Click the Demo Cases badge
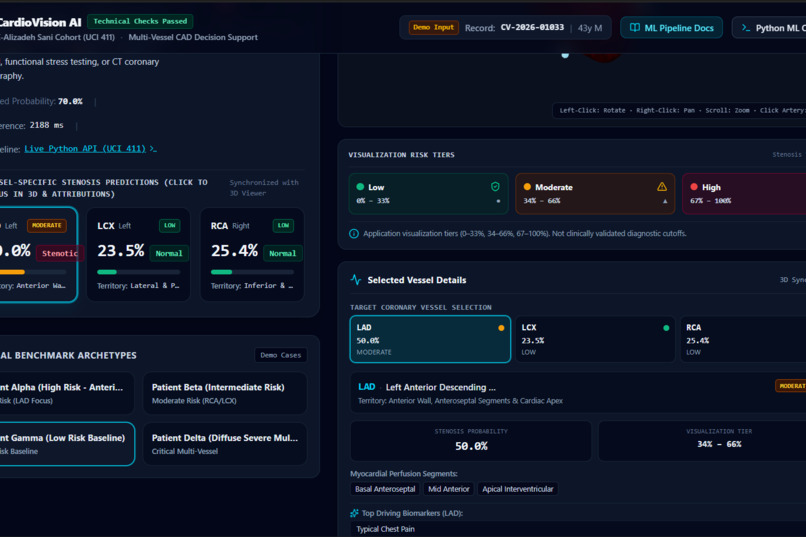Screen dimensions: 806x537 click(x=281, y=355)
